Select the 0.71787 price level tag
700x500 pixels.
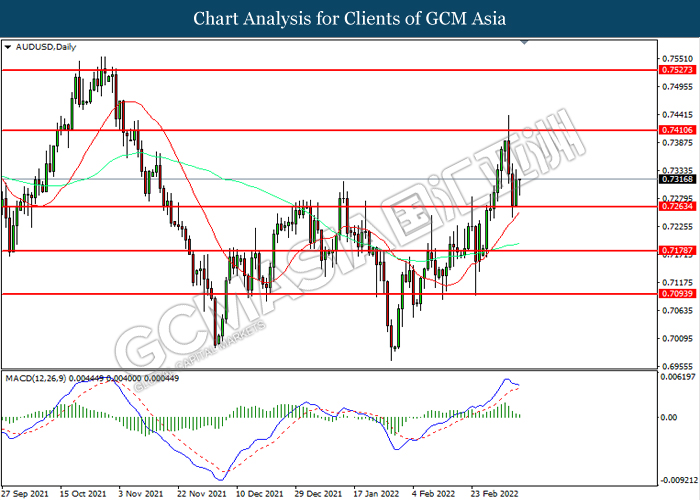coord(677,250)
